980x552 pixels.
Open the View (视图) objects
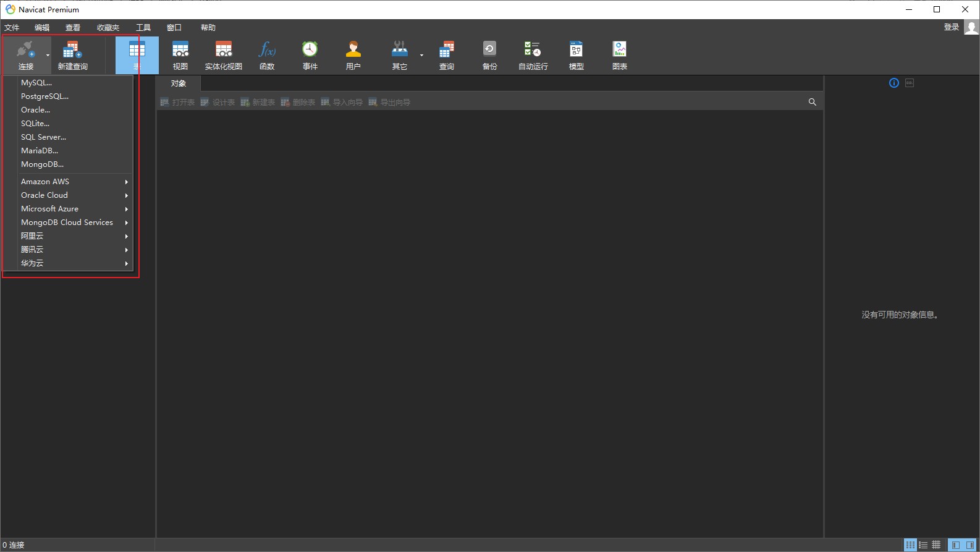[x=180, y=55]
